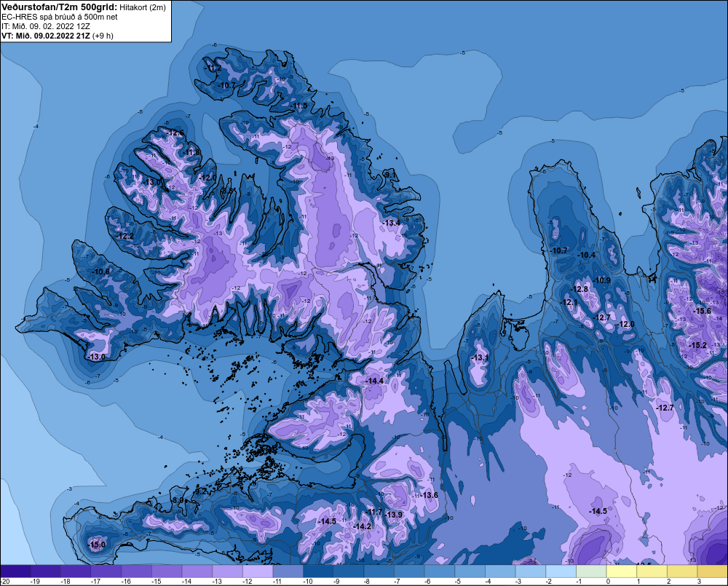
Task: Click the -11.7 temperature label
Action: 375,512
